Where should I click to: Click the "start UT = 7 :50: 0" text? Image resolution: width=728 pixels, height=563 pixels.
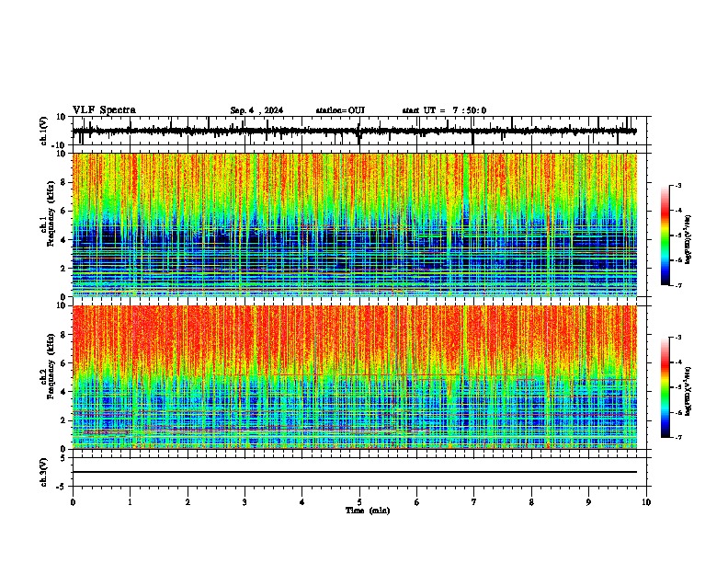(444, 110)
